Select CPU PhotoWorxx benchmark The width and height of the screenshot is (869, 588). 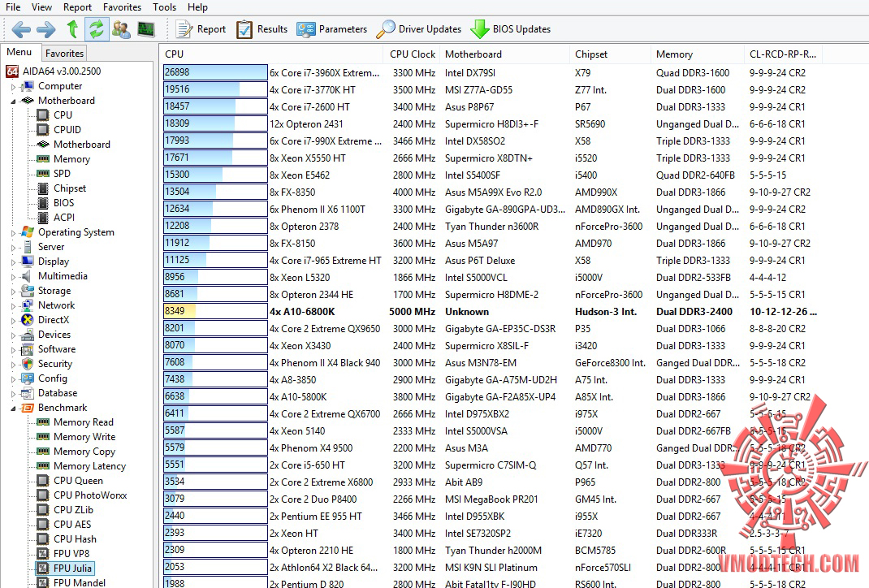(x=90, y=495)
